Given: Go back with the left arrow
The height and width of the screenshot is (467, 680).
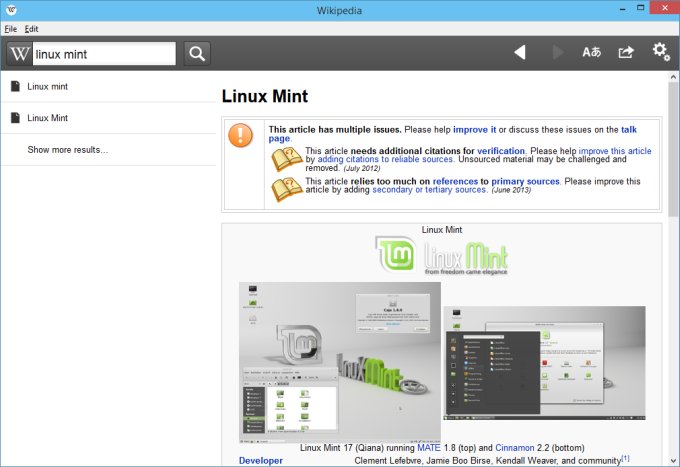Looking at the screenshot, I should [520, 52].
